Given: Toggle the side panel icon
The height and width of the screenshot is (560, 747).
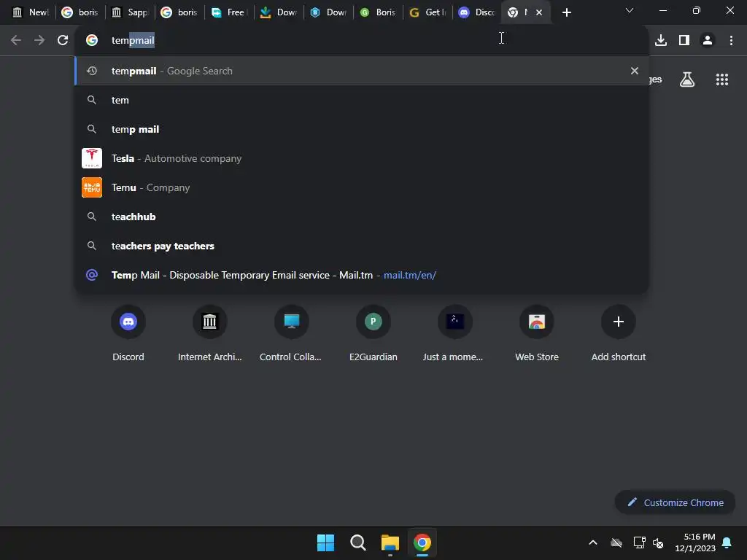Looking at the screenshot, I should point(684,40).
